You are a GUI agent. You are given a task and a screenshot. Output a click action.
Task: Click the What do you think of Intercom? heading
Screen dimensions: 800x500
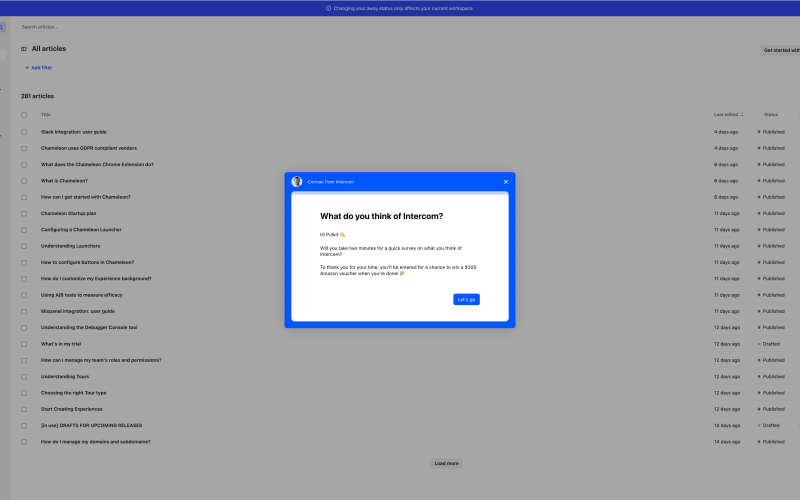pyautogui.click(x=382, y=216)
